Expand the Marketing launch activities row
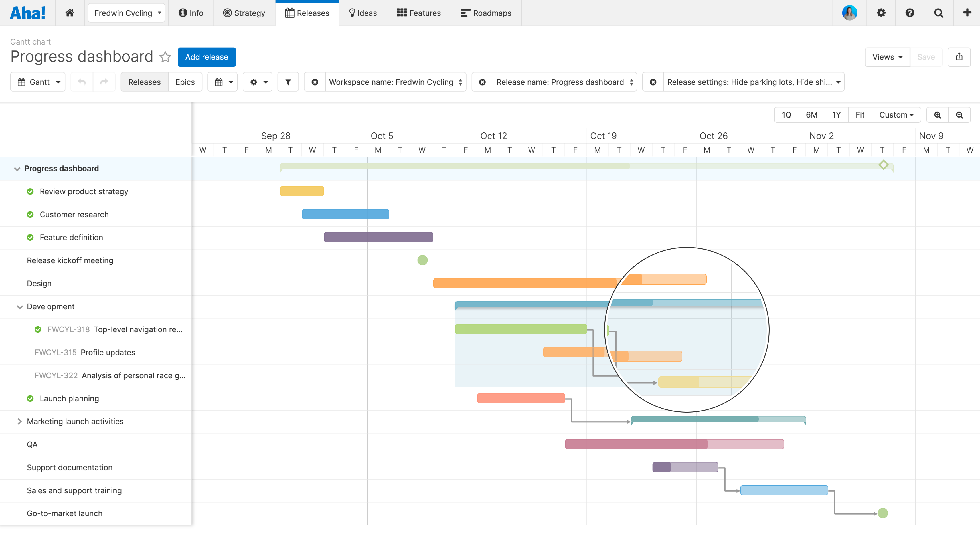Image resolution: width=980 pixels, height=552 pixels. [19, 421]
